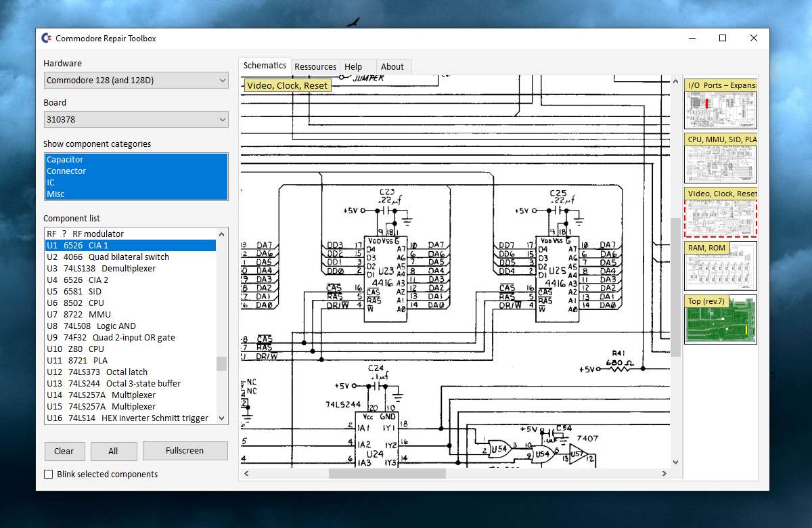Click component list scroll-up arrow

click(221, 234)
